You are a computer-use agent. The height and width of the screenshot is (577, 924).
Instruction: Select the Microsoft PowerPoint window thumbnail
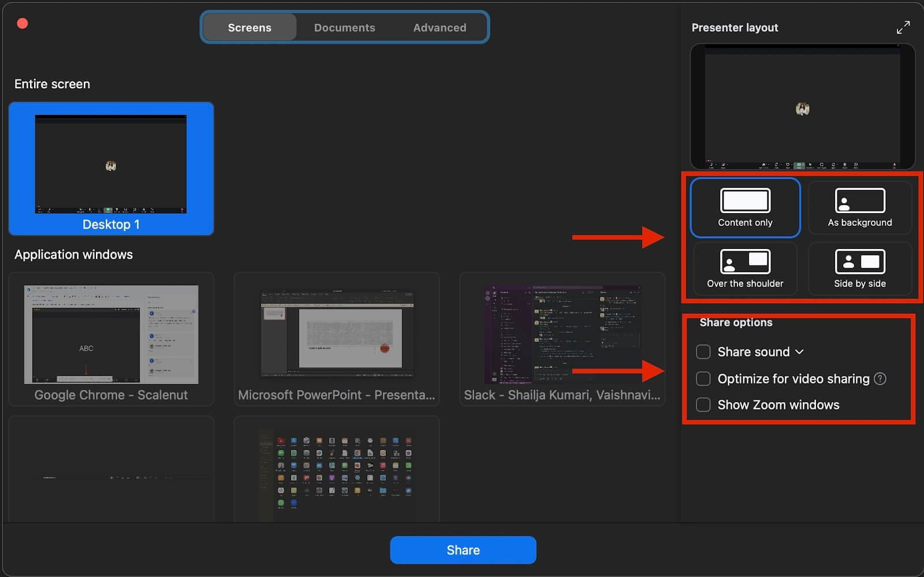337,339
